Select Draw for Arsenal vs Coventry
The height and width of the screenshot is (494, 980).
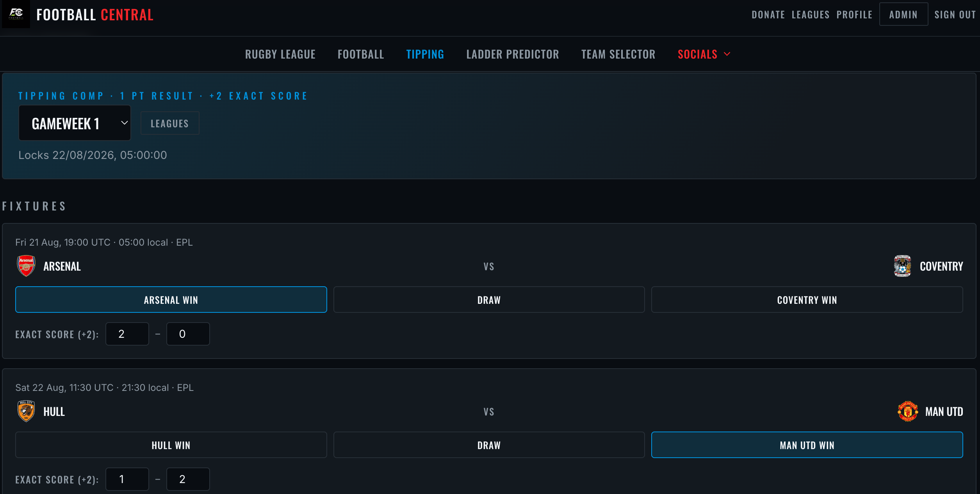click(489, 300)
